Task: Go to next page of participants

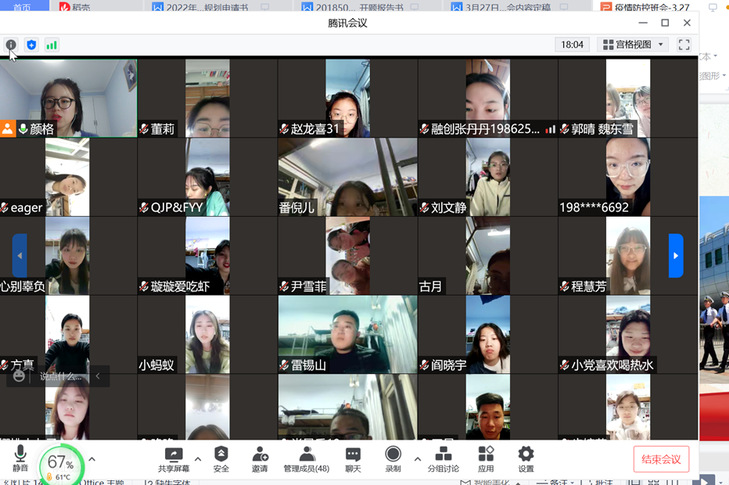Action: tap(676, 255)
